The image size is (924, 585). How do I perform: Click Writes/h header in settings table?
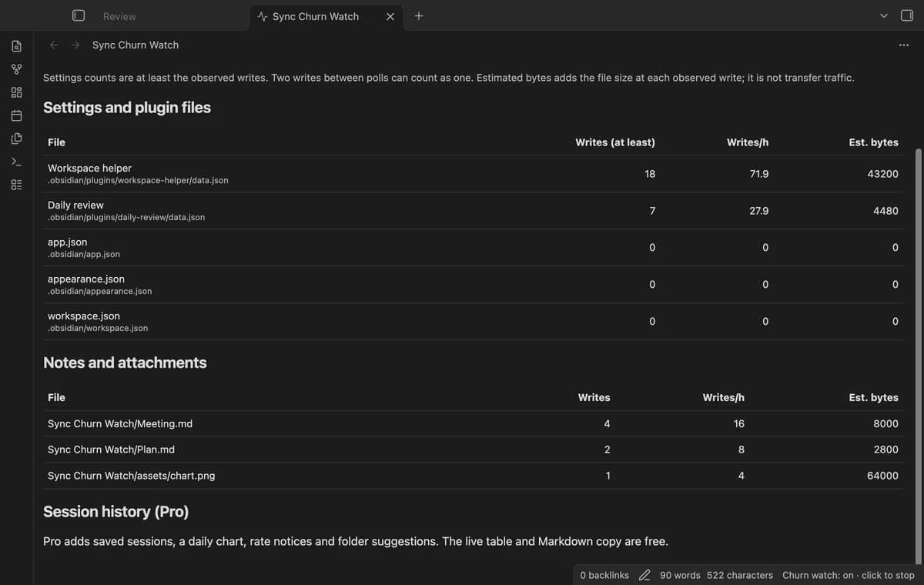748,142
